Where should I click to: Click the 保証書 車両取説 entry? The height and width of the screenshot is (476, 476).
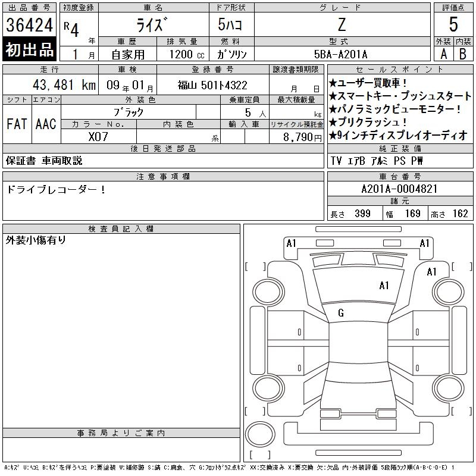coord(44,161)
